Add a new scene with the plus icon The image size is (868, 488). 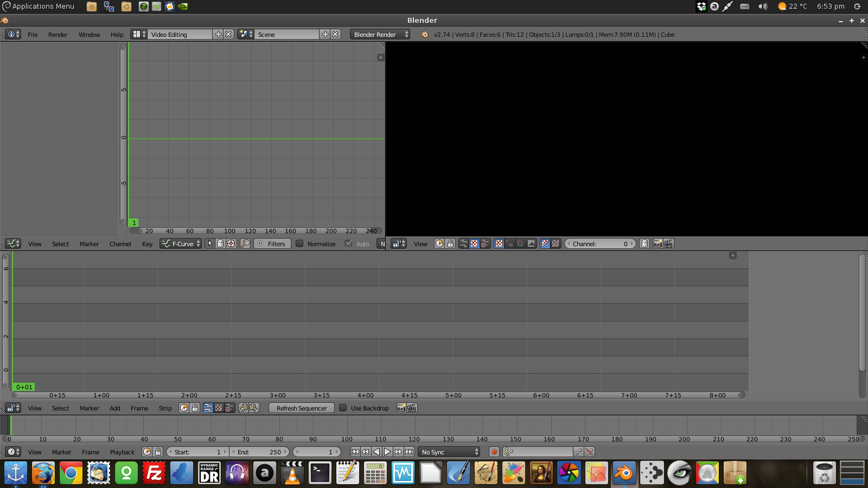pyautogui.click(x=325, y=34)
